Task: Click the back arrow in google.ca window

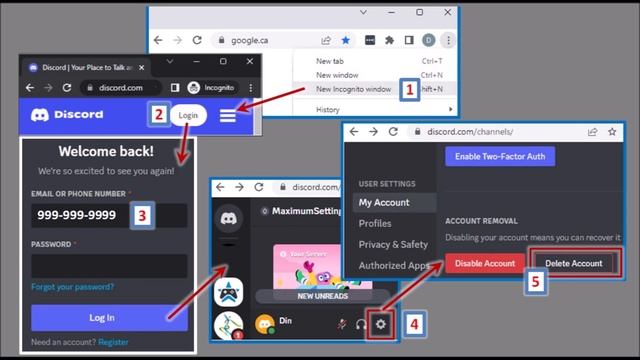Action: tap(158, 40)
